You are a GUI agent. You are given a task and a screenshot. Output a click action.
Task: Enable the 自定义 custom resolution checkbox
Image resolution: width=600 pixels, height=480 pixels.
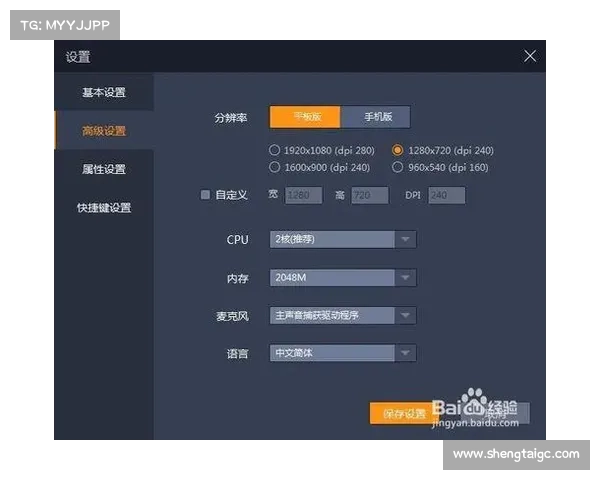(x=205, y=195)
